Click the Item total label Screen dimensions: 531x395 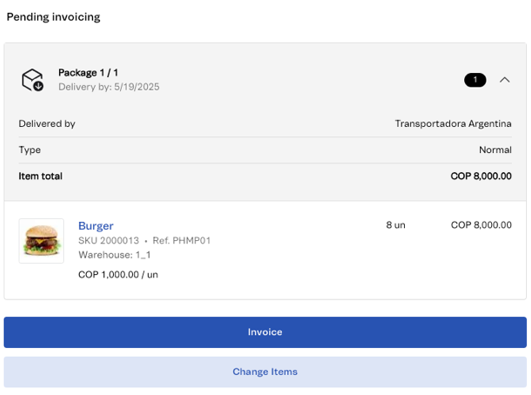pyautogui.click(x=40, y=176)
